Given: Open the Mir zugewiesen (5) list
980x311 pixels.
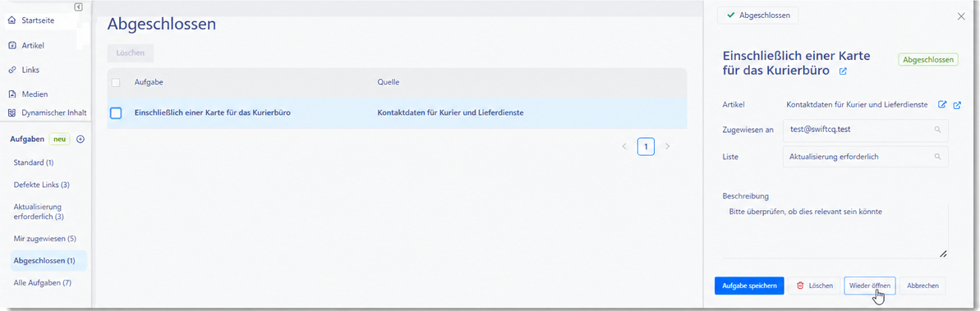Looking at the screenshot, I should pos(44,239).
